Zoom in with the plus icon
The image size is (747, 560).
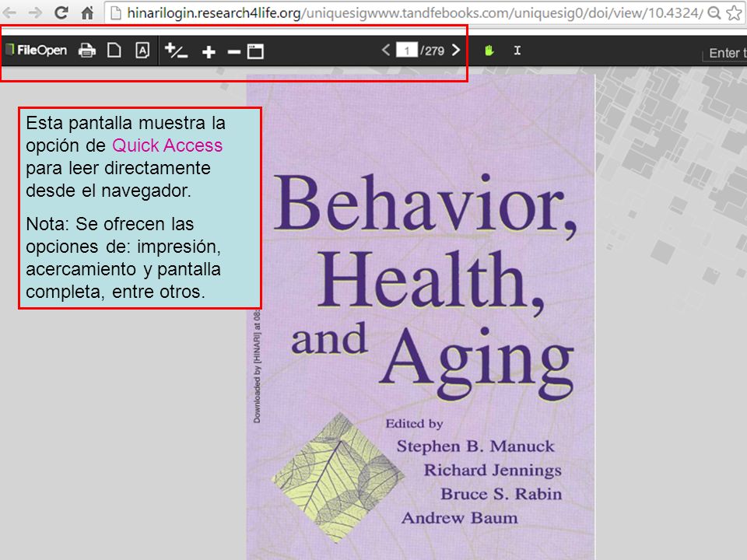[x=209, y=51]
